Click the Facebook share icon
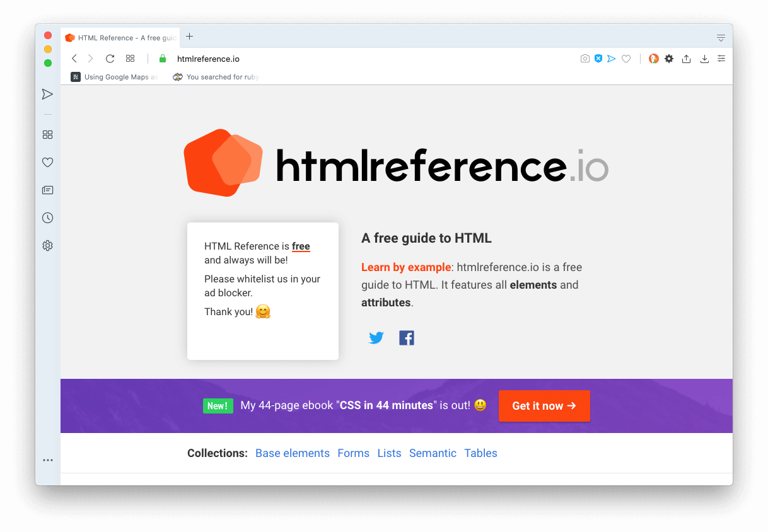Screen dimensions: 768x532 pos(407,337)
